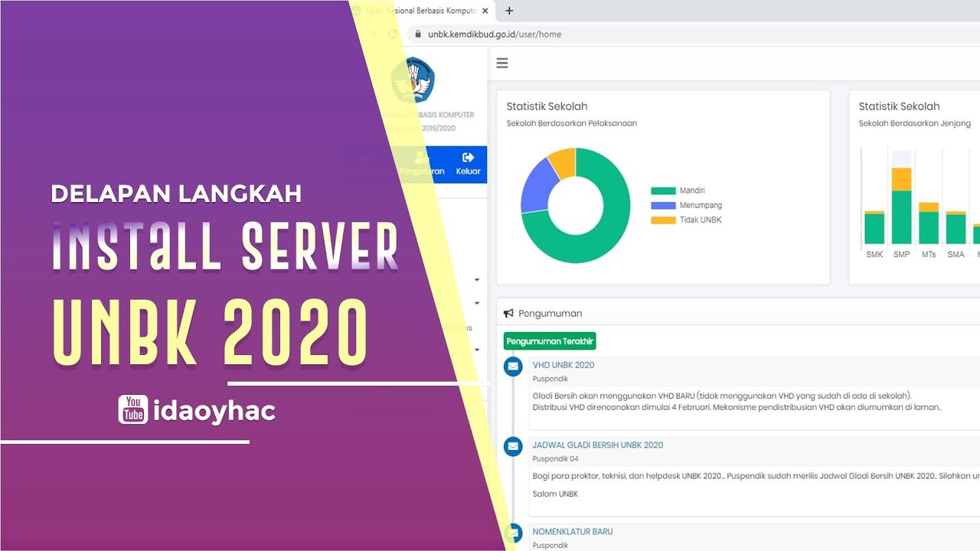This screenshot has width=980, height=551.
Task: Click the SMK bar in the chart
Action: [x=874, y=227]
